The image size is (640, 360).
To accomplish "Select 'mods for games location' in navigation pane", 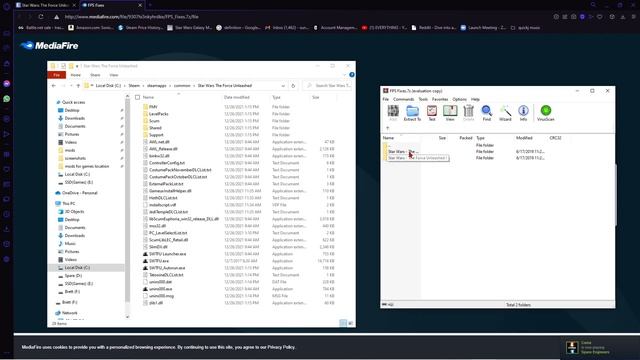I will click(x=87, y=167).
